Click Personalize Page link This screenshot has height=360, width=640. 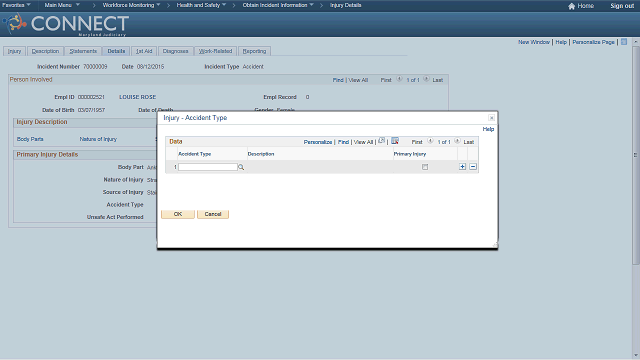click(593, 42)
